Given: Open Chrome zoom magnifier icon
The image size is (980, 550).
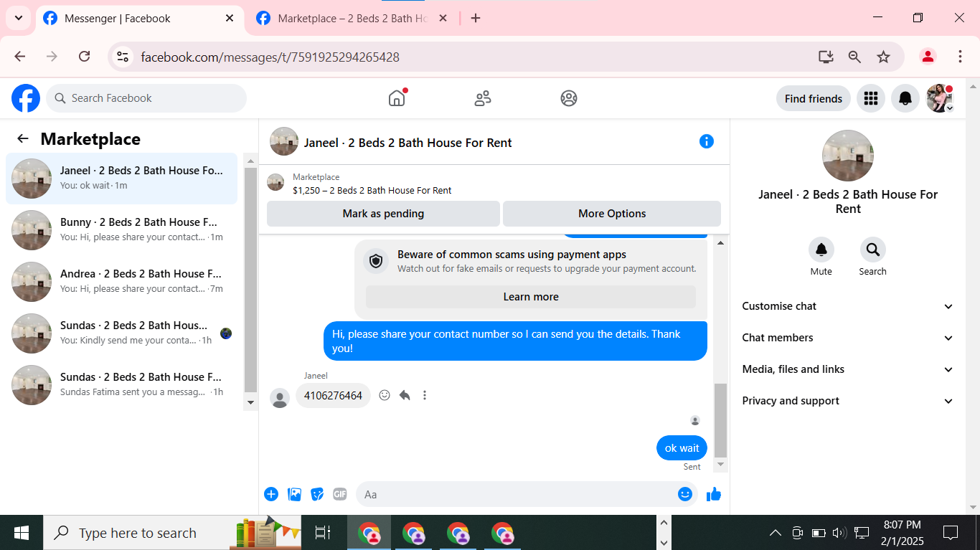Looking at the screenshot, I should (x=854, y=57).
